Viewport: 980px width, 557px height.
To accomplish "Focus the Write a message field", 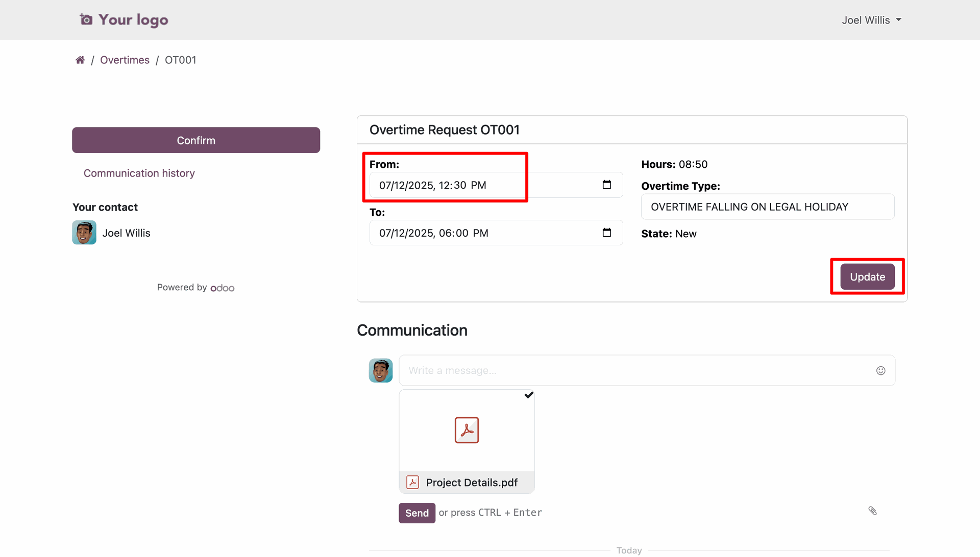I will click(x=633, y=371).
